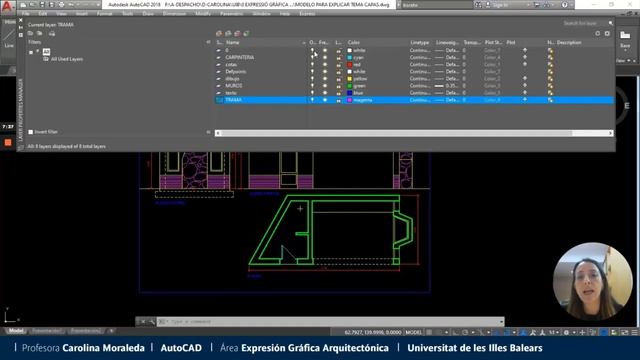The image size is (640, 360).
Task: Open the Dimension menu
Action: click(174, 13)
